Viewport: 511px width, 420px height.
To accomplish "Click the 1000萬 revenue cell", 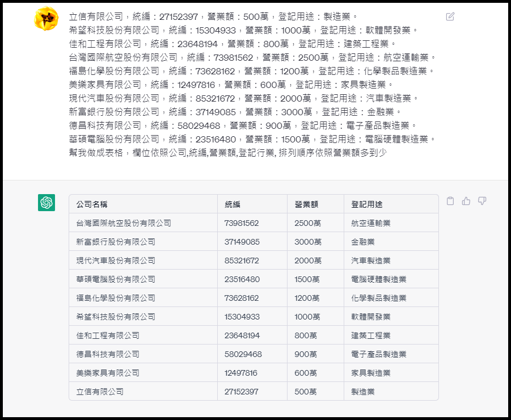I will (315, 317).
